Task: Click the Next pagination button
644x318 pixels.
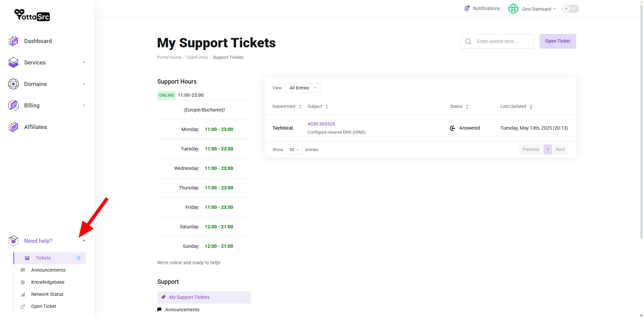Action: 560,149
